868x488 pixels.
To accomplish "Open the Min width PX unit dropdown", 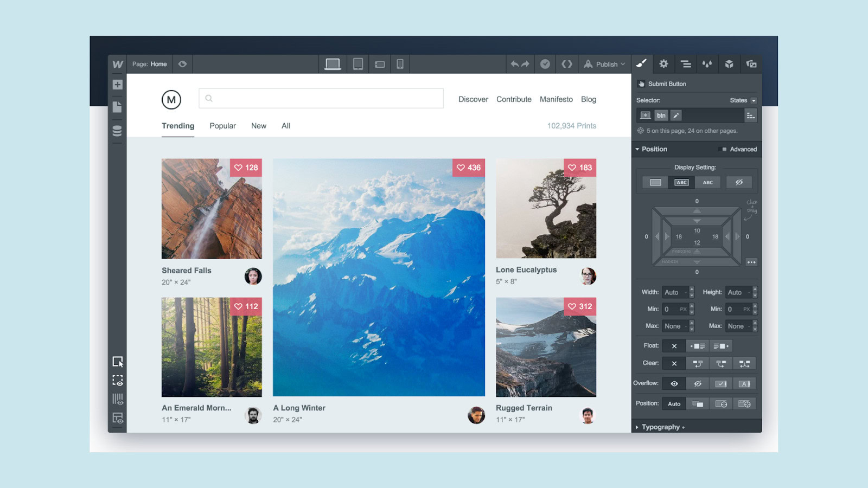I will click(684, 309).
